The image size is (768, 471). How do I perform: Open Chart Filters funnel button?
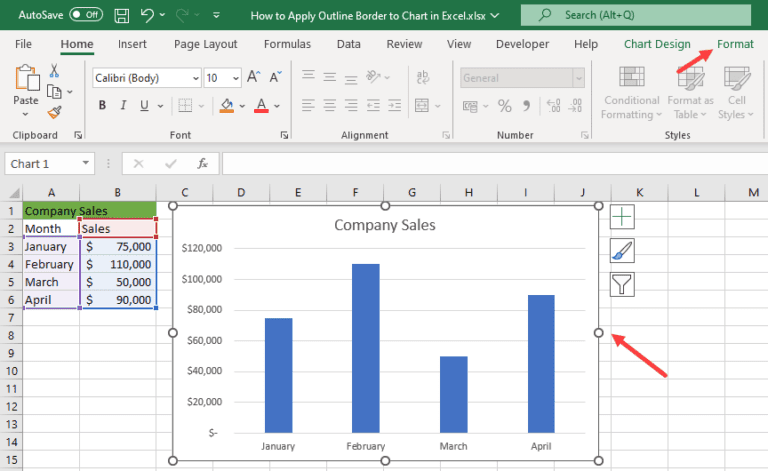click(x=622, y=285)
